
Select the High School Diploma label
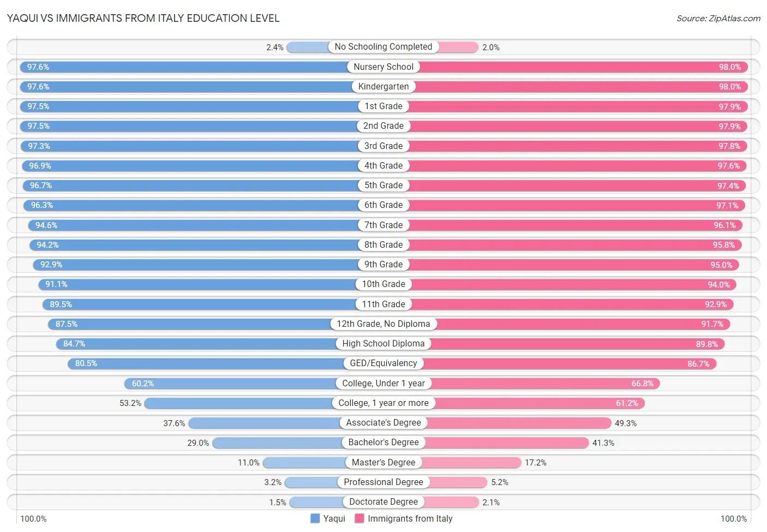coord(383,344)
